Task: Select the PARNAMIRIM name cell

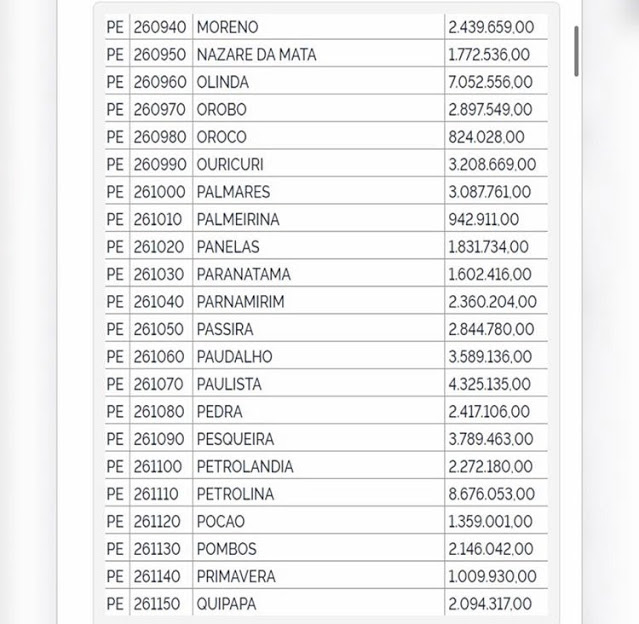Action: click(239, 302)
